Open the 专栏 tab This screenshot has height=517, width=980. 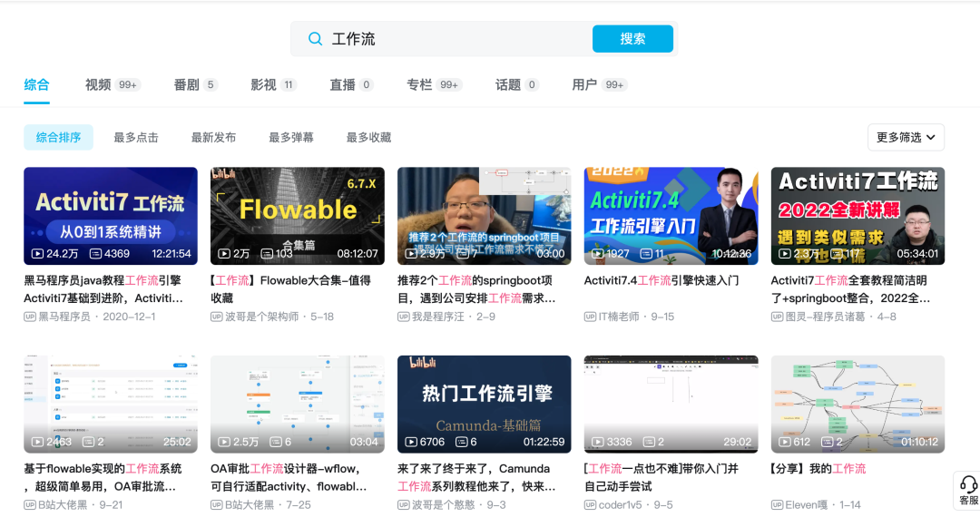(434, 85)
